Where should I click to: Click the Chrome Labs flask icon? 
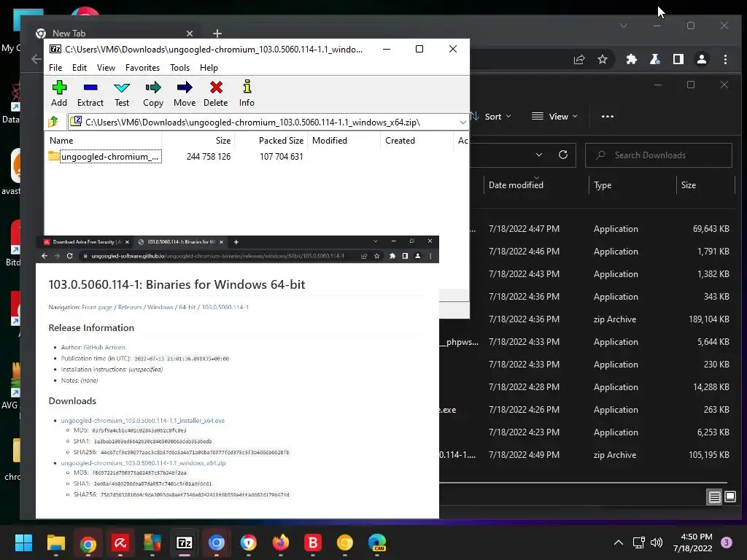655,59
